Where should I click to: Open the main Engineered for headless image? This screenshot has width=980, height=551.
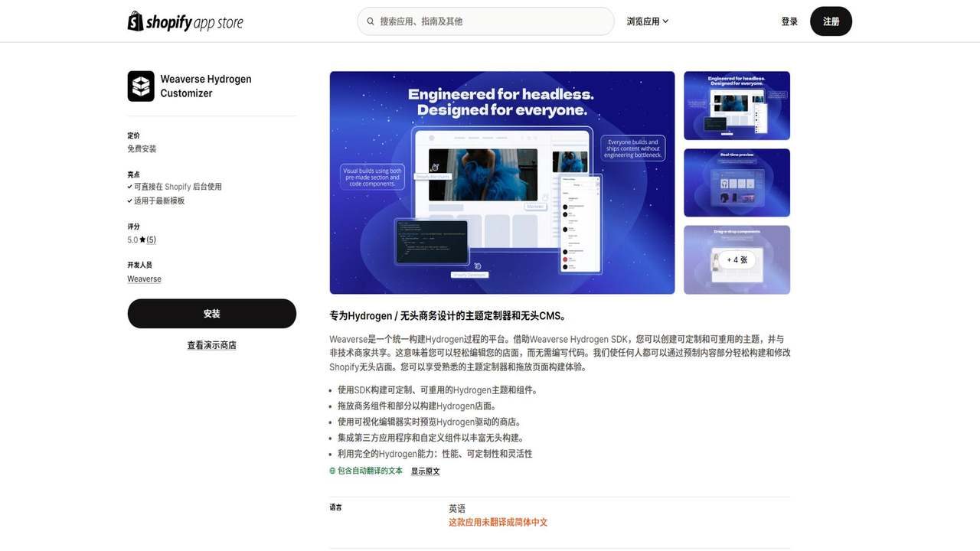pos(502,183)
